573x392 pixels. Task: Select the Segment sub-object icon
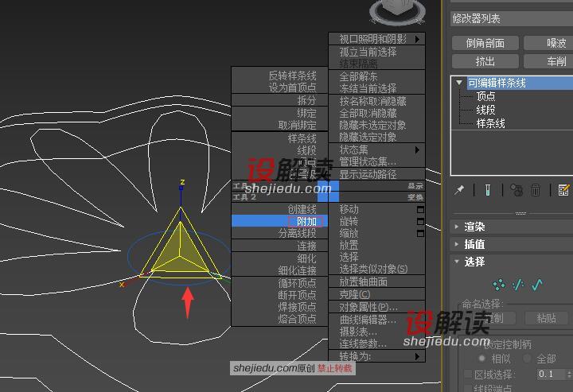(x=518, y=285)
